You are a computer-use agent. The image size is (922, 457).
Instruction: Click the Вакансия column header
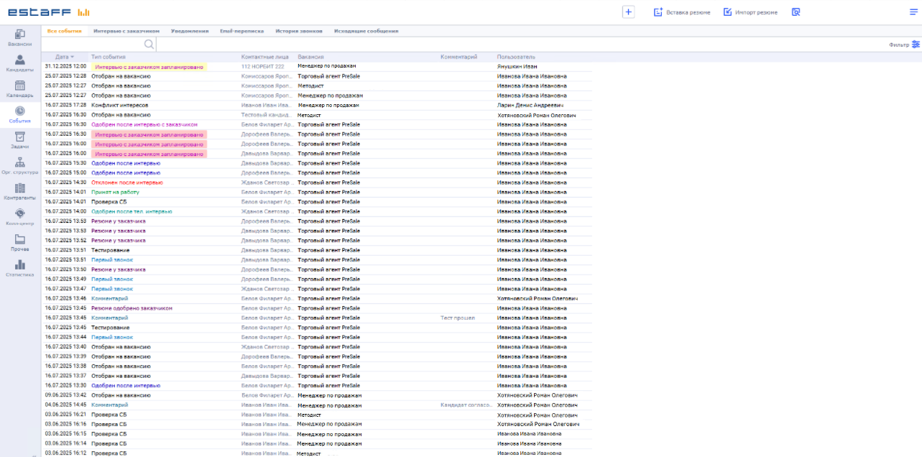pos(310,57)
